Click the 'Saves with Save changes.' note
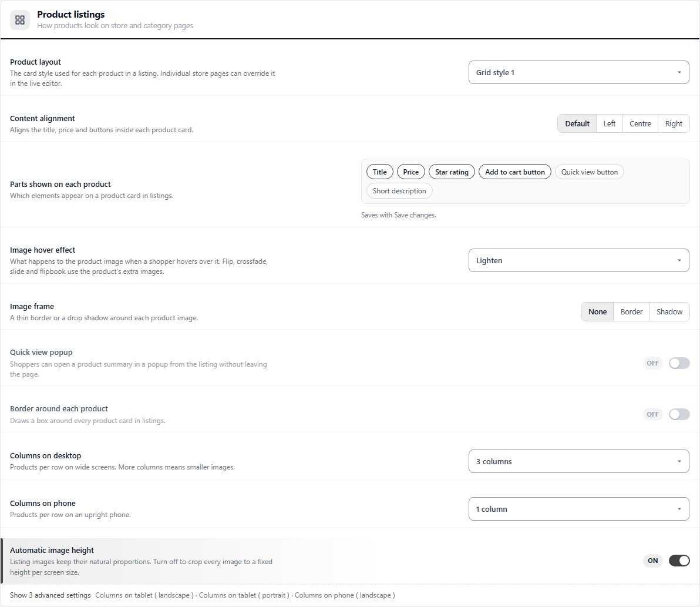700x607 pixels. [398, 215]
